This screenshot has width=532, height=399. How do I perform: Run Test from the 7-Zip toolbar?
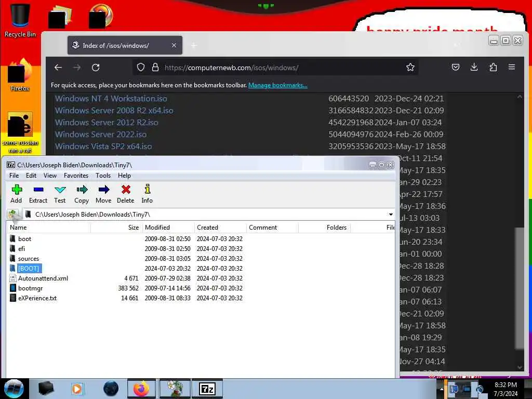[60, 194]
